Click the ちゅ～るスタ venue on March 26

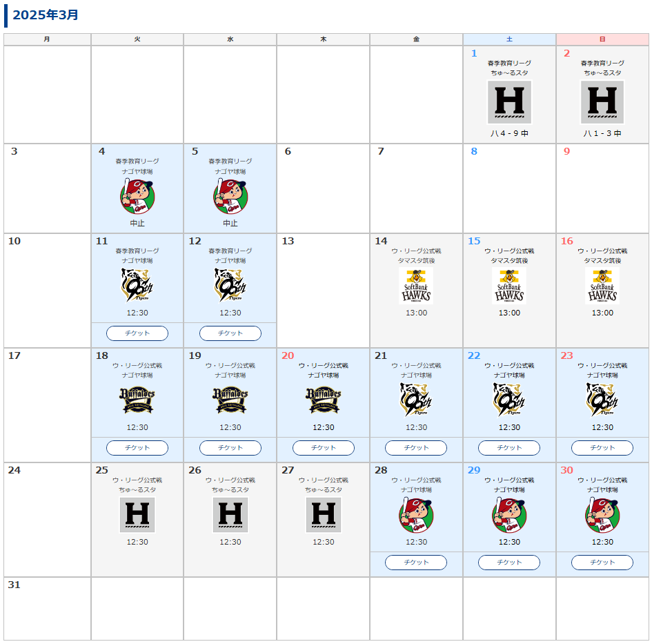tap(230, 490)
